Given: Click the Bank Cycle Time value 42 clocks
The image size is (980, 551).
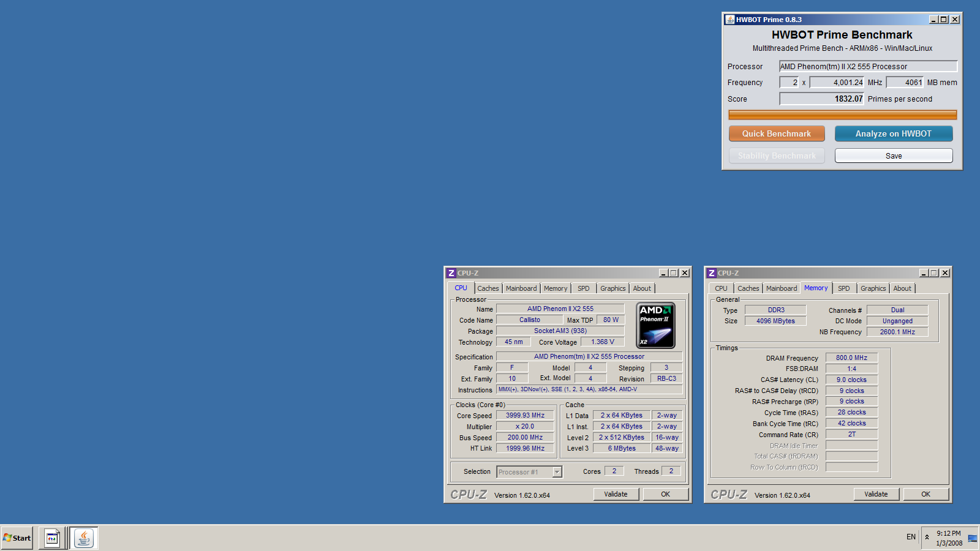Looking at the screenshot, I should coord(851,423).
